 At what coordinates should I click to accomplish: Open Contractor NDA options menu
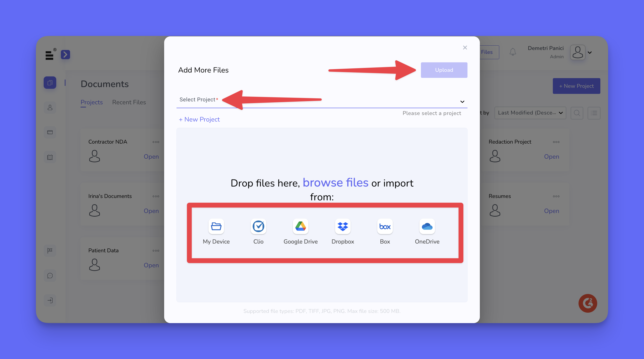[156, 142]
